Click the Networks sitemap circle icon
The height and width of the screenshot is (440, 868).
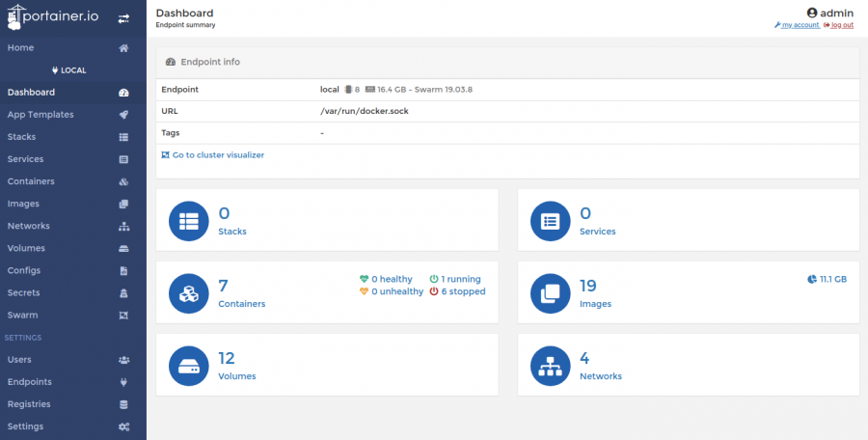tap(551, 366)
